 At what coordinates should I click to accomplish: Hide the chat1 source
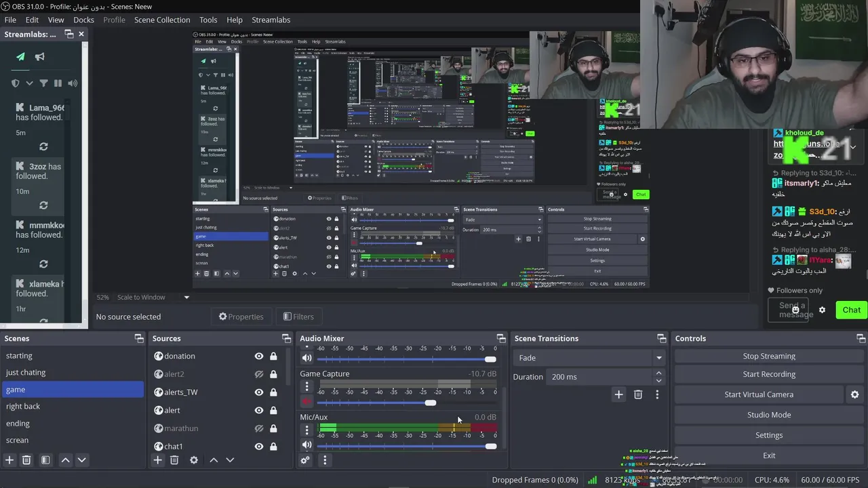pyautogui.click(x=259, y=447)
